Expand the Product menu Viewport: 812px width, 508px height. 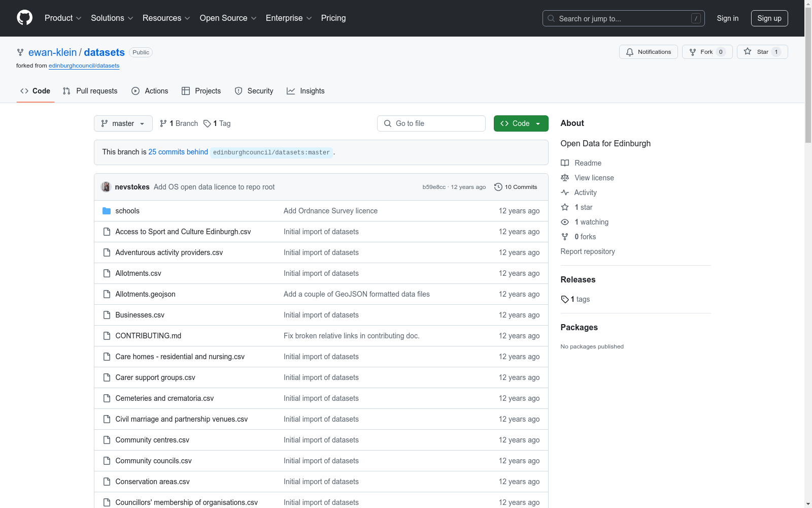click(x=63, y=18)
